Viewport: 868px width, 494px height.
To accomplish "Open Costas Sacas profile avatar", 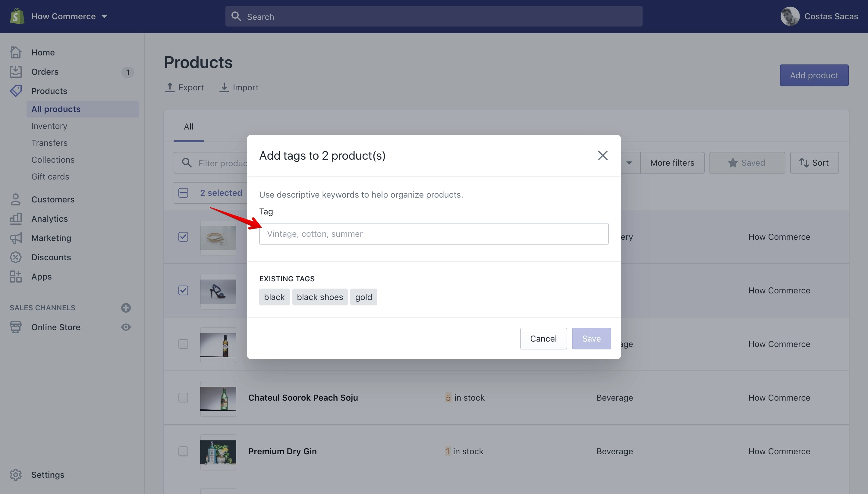I will click(x=790, y=16).
